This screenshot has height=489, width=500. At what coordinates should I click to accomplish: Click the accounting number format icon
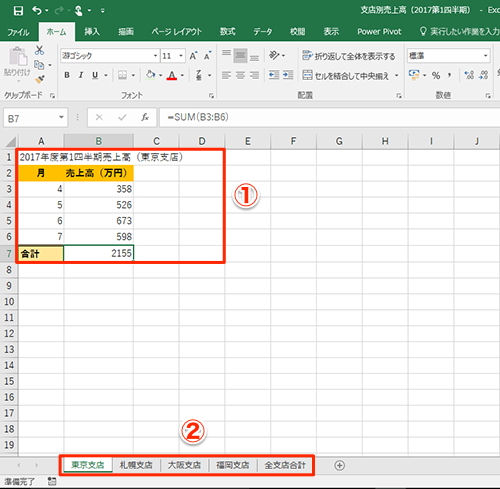414,75
